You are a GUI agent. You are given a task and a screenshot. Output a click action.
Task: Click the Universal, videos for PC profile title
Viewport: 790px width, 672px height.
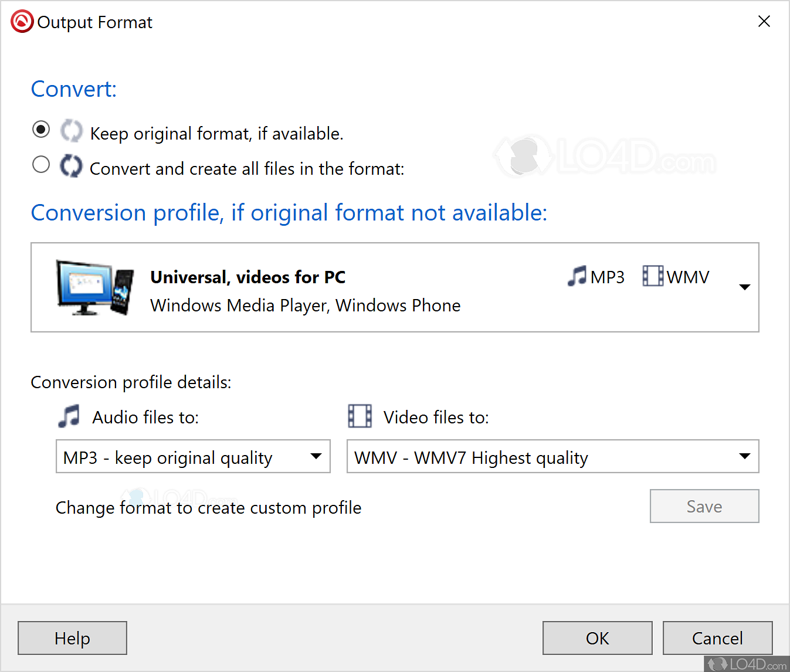pyautogui.click(x=247, y=277)
